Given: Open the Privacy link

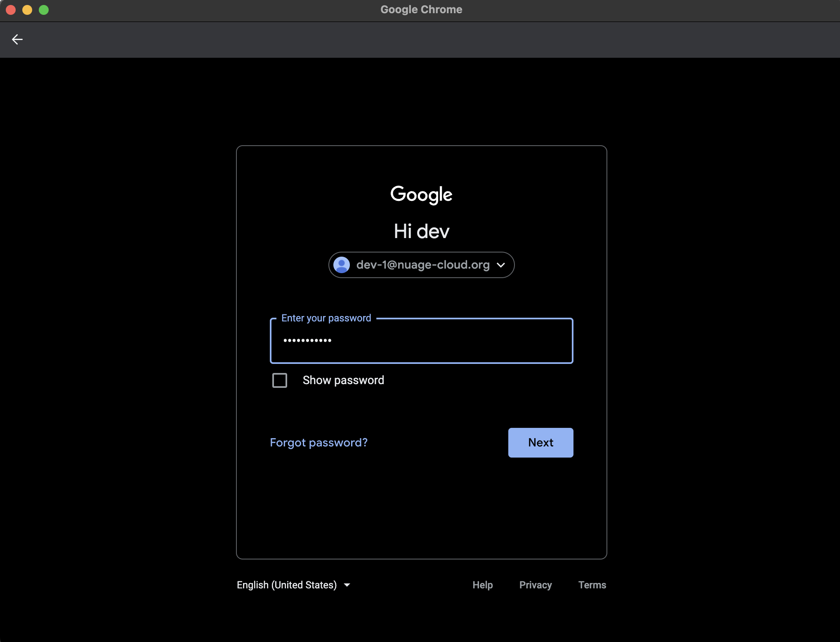Looking at the screenshot, I should click(536, 585).
